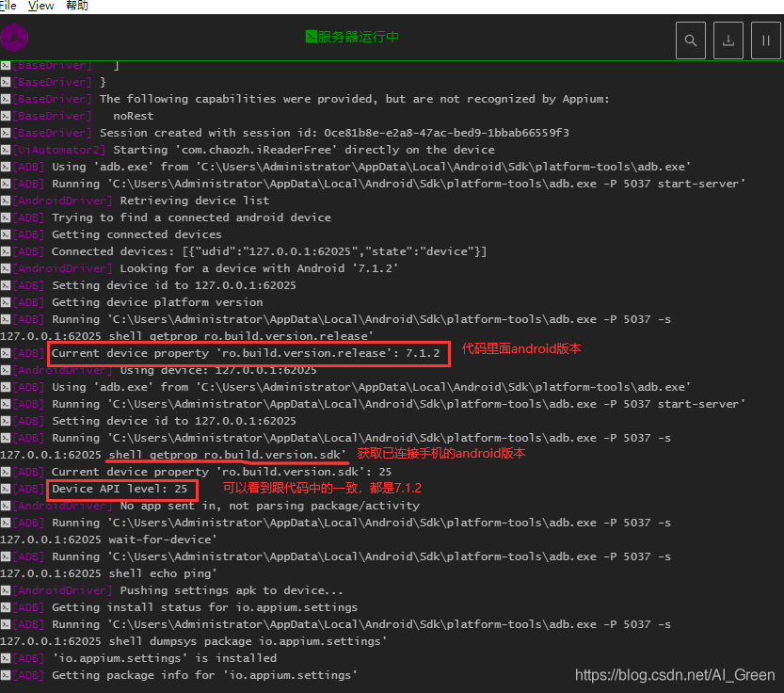
Task: Click the purple Appium logo icon
Action: pos(14,38)
